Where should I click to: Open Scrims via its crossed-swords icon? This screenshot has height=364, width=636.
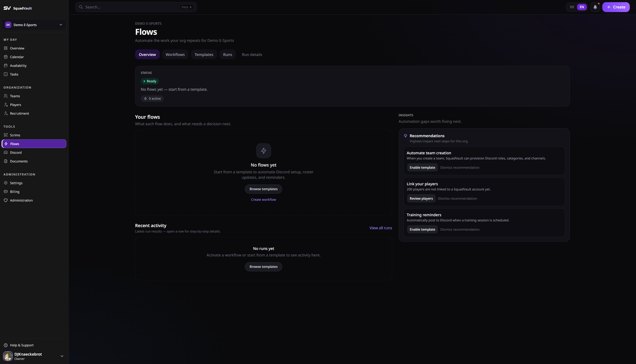click(6, 135)
